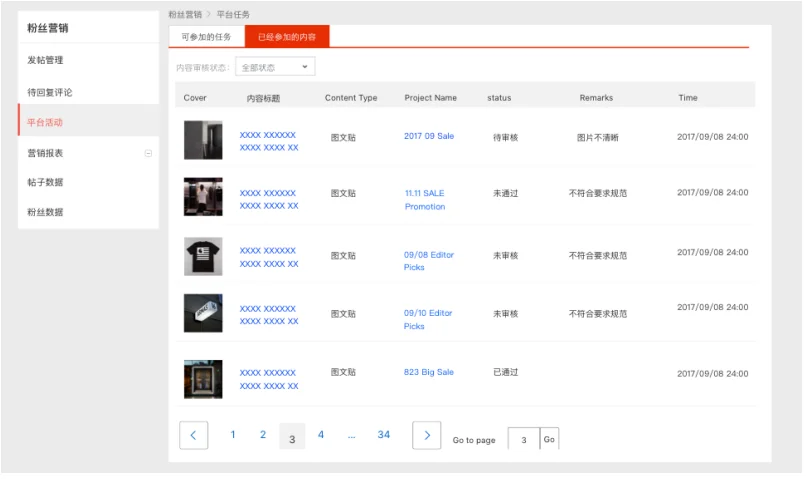Open the 09/08 Editor Picks project link

tap(429, 261)
